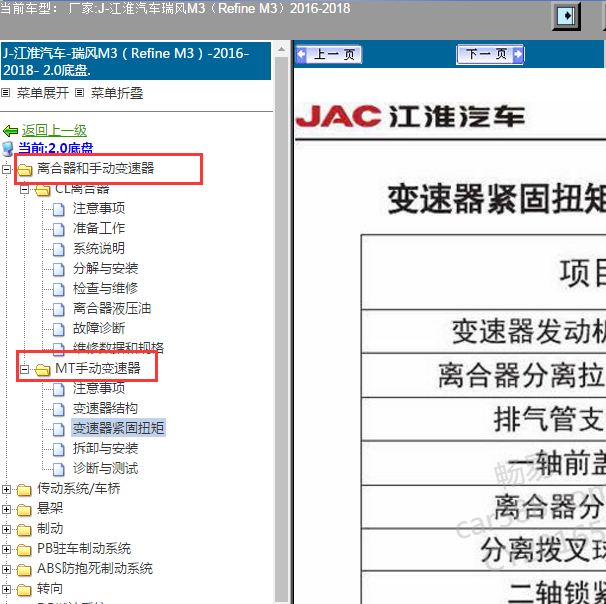Click the document icon beside 检查与维修
606x604 pixels.
[59, 289]
